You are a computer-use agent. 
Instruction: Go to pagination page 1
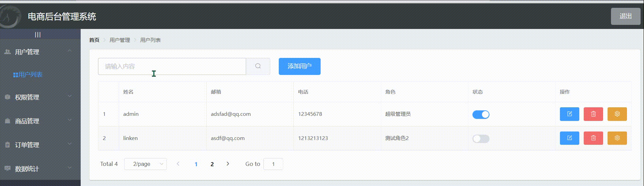coord(196,164)
